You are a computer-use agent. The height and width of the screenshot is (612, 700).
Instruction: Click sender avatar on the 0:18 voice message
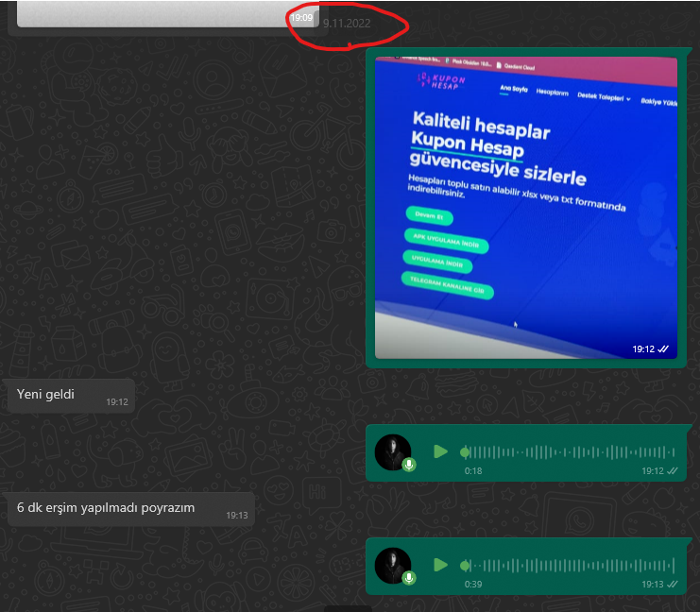392,451
